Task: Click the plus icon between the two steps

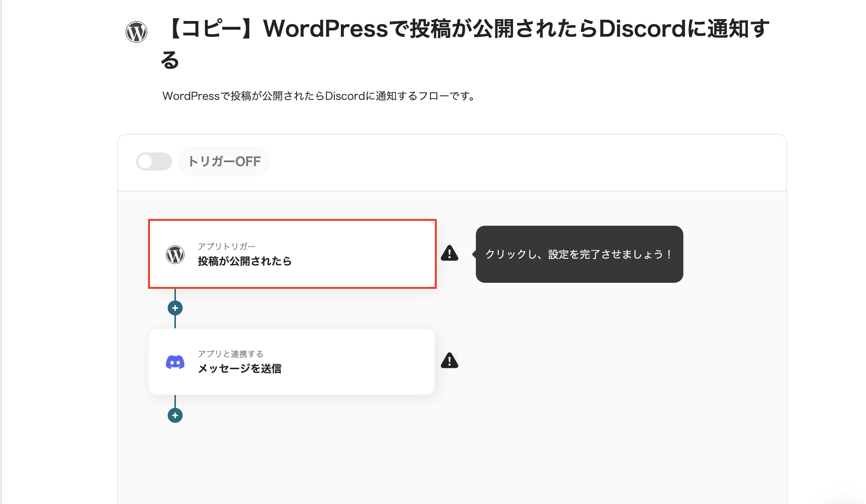Action: (x=175, y=308)
